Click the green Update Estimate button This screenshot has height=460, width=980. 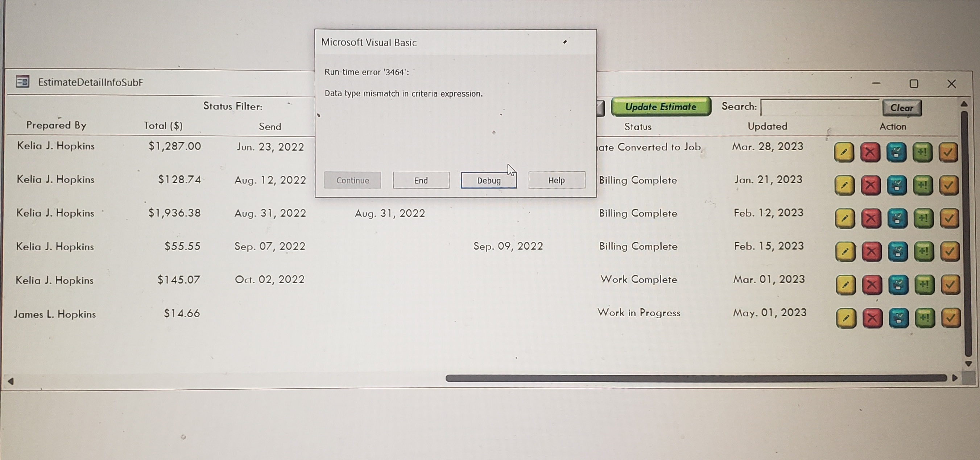pyautogui.click(x=661, y=107)
